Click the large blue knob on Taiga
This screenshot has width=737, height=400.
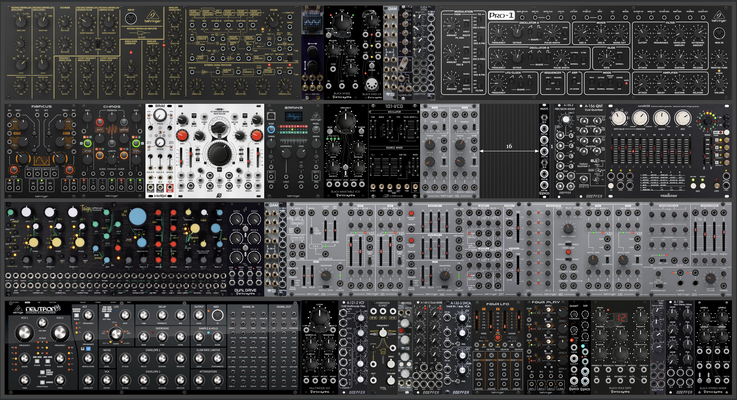click(138, 217)
